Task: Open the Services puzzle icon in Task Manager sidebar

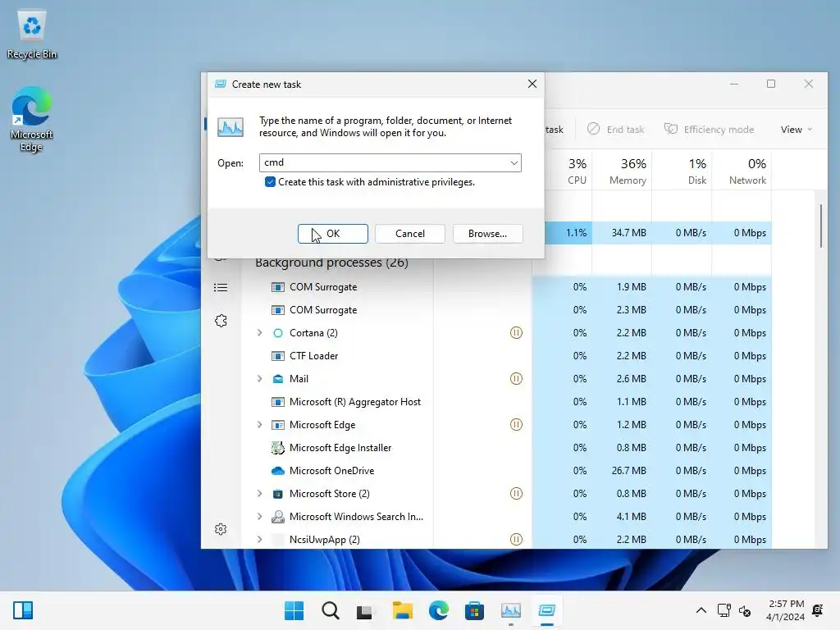Action: pos(221,321)
